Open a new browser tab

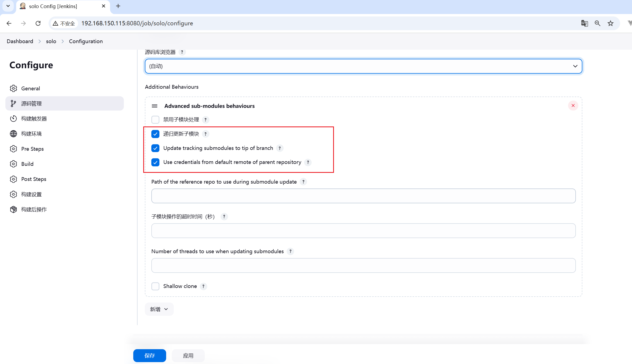118,6
